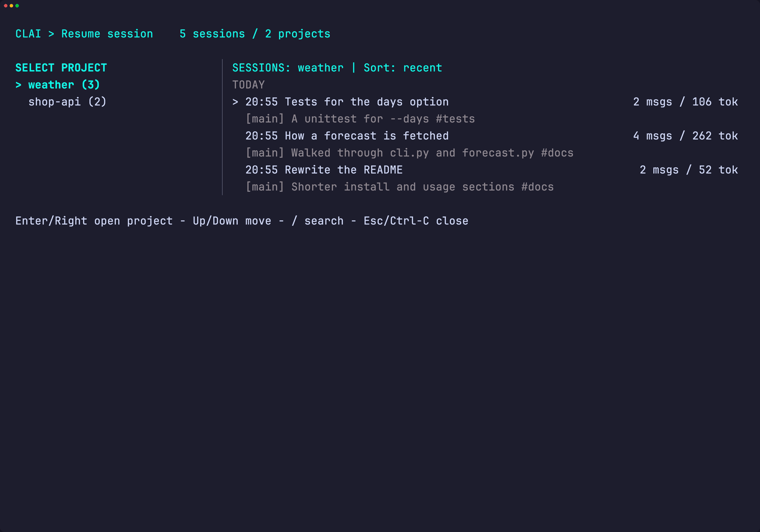Click '2 msgs / 106 tok' stats
This screenshot has width=760, height=532.
point(686,102)
